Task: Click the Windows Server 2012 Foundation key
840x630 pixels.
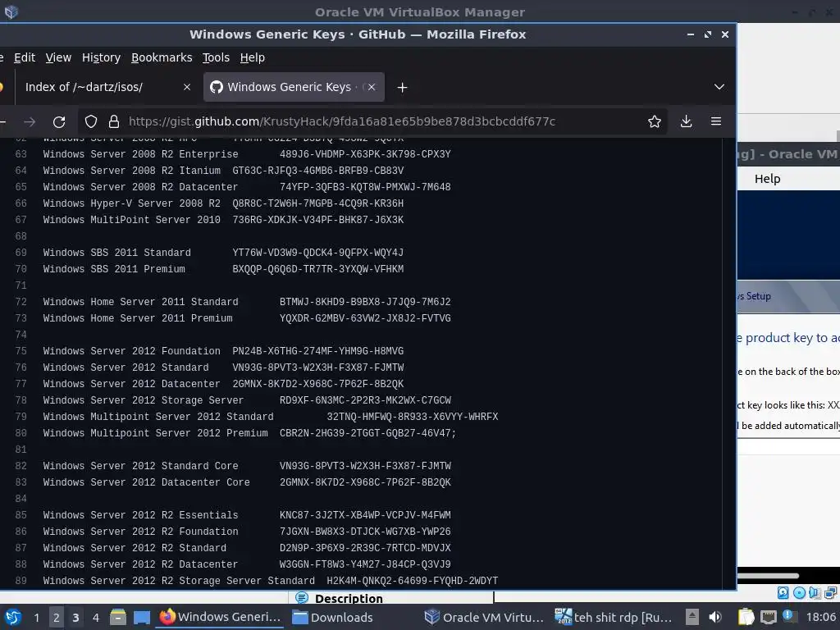Action: (317, 351)
